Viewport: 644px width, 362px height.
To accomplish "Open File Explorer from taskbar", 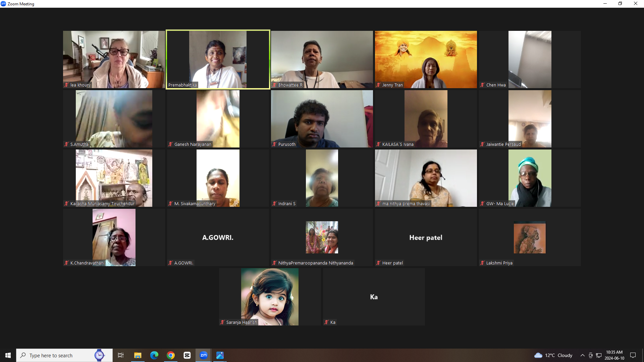I will [138, 355].
